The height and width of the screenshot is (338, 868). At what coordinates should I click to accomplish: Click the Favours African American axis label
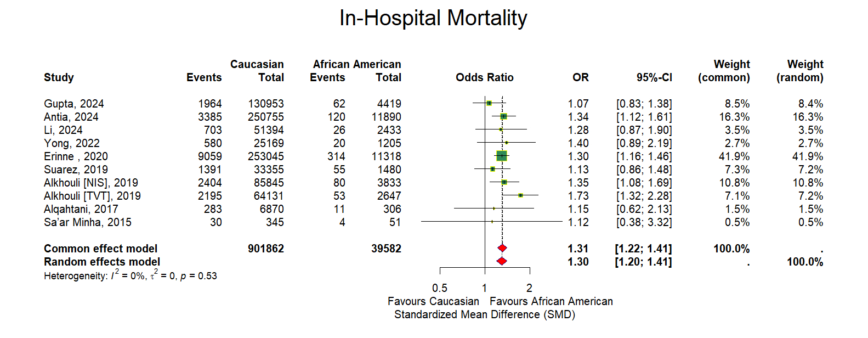coord(551,301)
